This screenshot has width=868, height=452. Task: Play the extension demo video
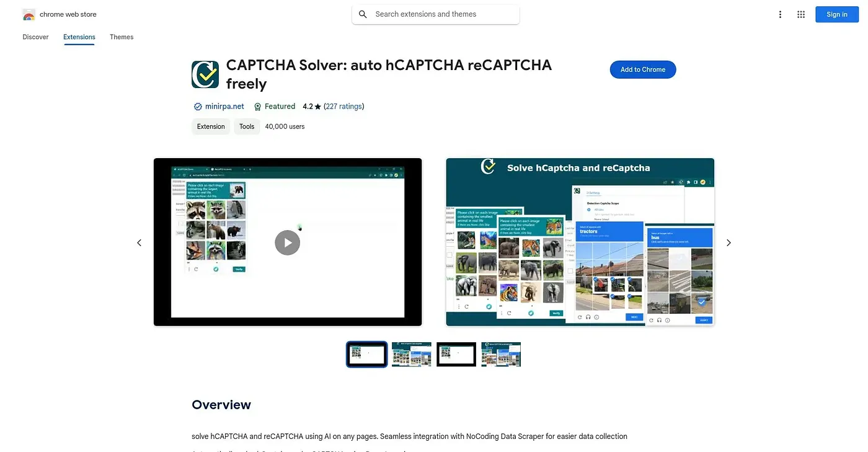[x=287, y=242]
